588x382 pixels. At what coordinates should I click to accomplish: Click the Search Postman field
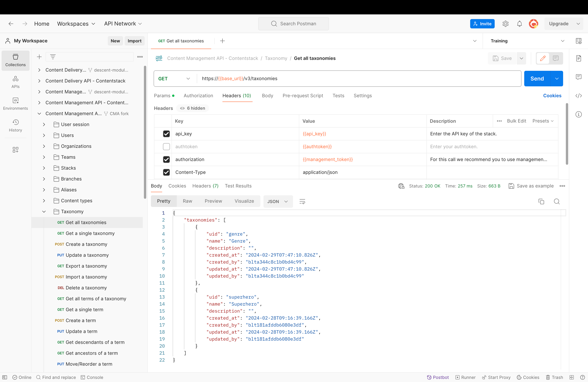coord(293,24)
